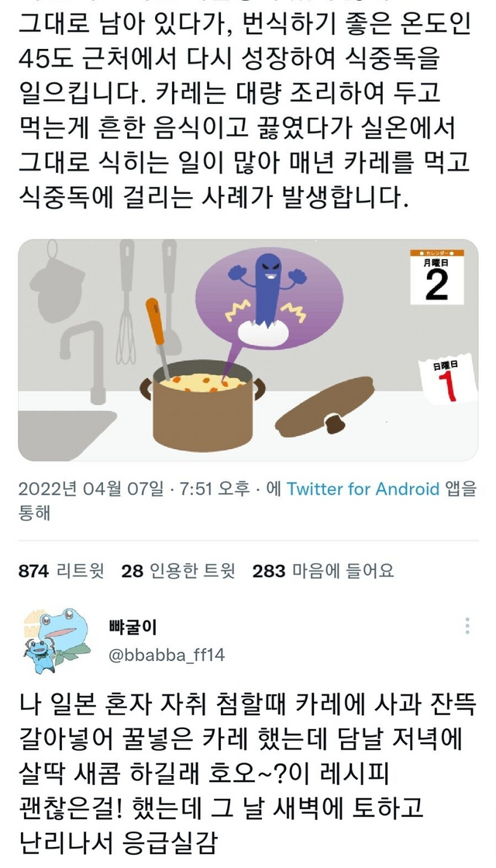Tap the 7:51 오후 timestamp
Image resolution: width=496 pixels, height=868 pixels.
click(215, 489)
